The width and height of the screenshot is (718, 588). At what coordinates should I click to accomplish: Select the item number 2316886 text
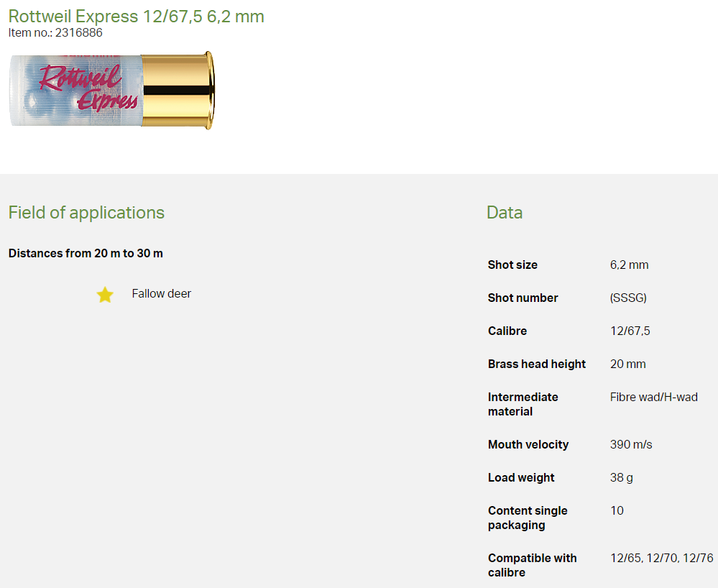(78, 32)
